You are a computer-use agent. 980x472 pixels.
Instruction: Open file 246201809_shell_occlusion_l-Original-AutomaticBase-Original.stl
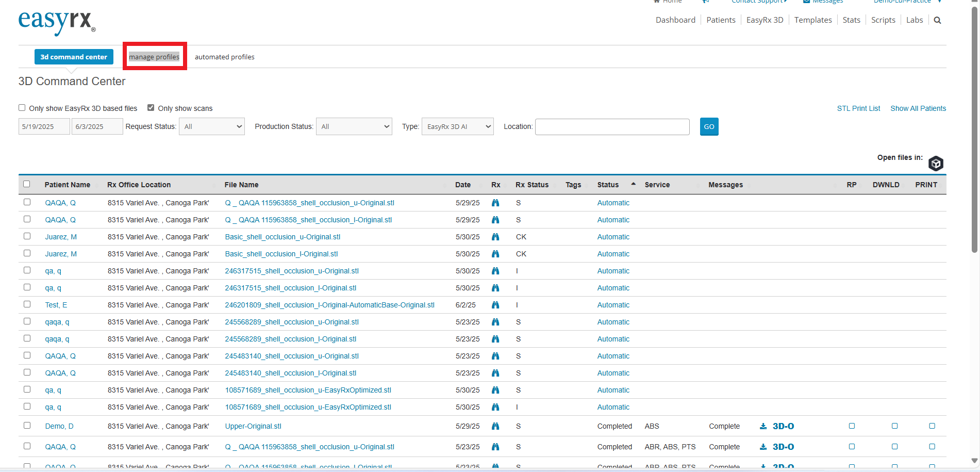329,305
